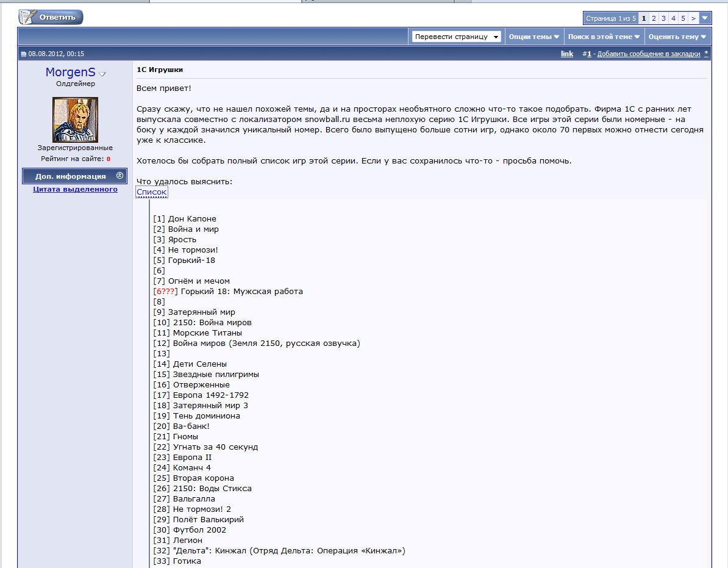Go to next page with > arrow
The width and height of the screenshot is (728, 568).
coord(693,18)
